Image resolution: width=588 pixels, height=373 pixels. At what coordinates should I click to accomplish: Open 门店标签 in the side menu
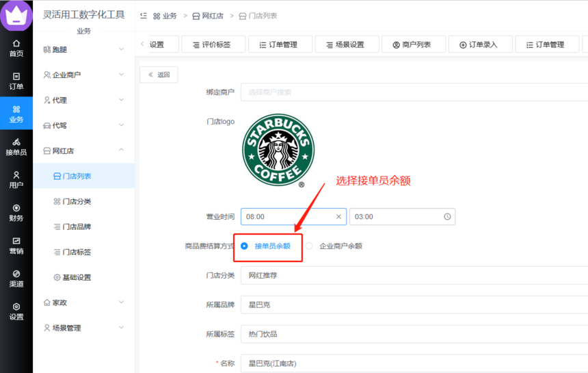click(83, 252)
